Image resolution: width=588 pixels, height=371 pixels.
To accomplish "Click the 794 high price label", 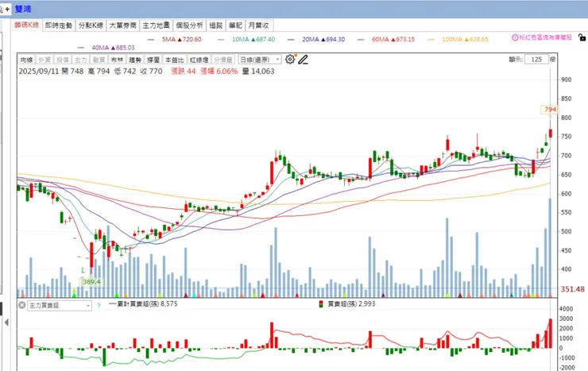I will point(550,110).
